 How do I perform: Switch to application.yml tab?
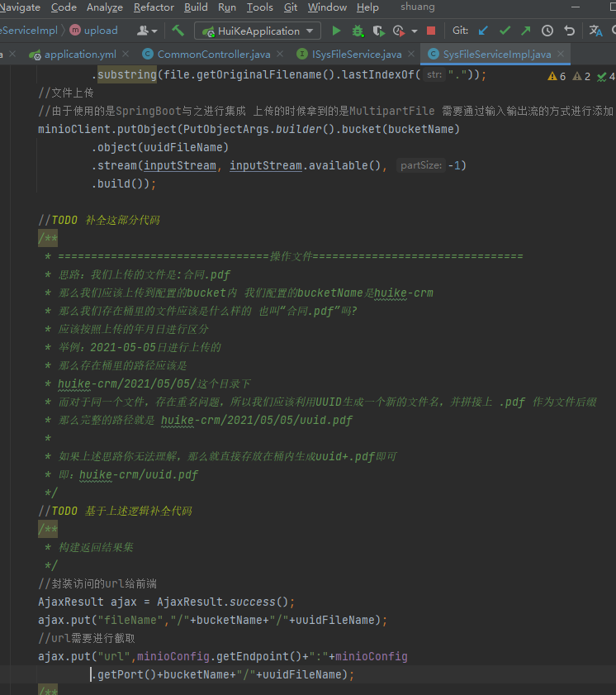click(x=80, y=54)
